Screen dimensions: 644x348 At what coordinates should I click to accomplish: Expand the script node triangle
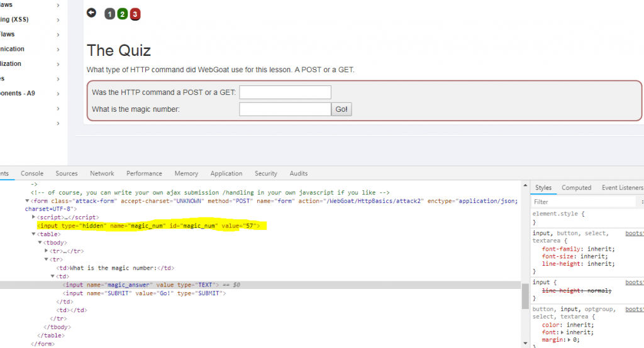[34, 217]
